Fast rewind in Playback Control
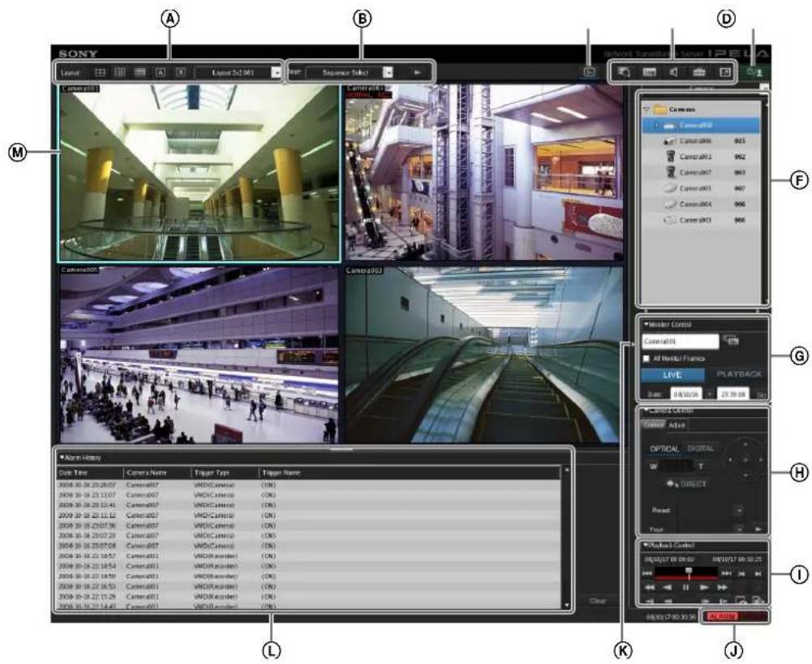 click(x=650, y=587)
